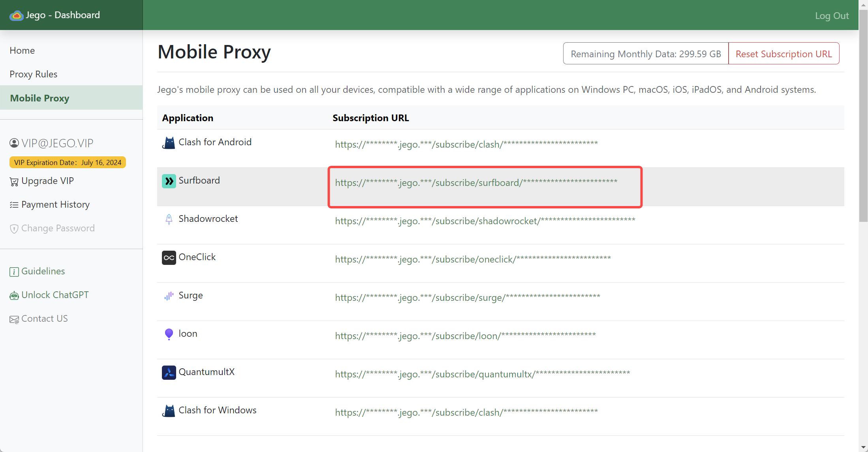Click the Shadowrocket rocket icon
Image resolution: width=868 pixels, height=452 pixels.
point(169,219)
